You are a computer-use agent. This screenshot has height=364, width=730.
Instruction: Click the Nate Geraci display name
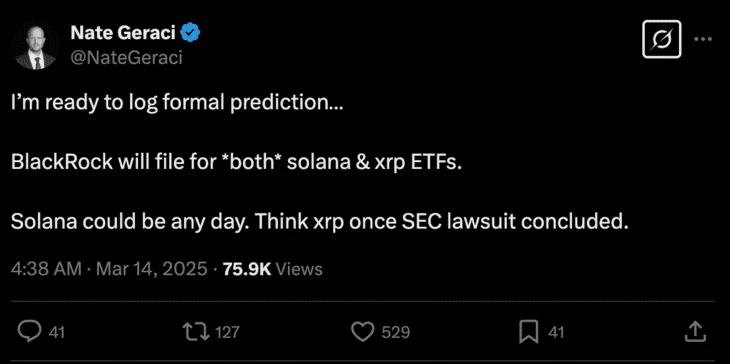pyautogui.click(x=123, y=33)
